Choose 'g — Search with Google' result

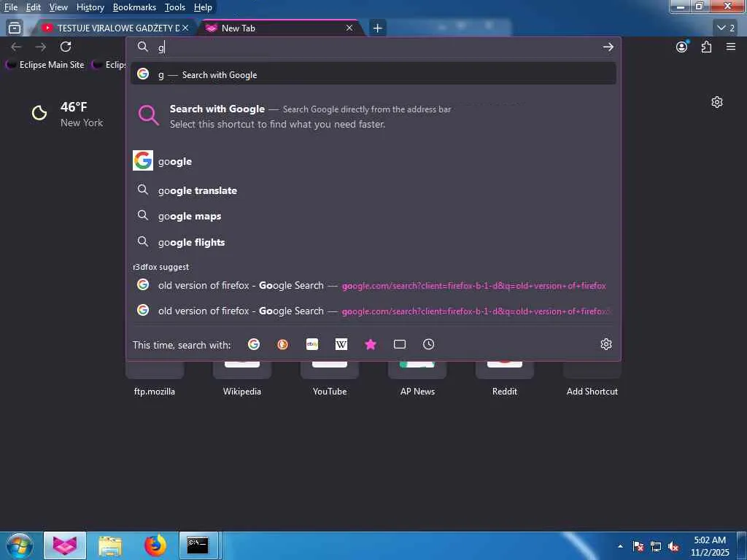tap(373, 74)
